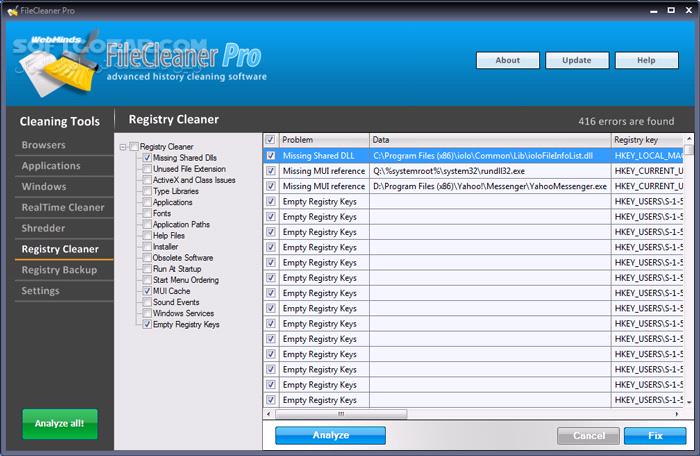Run the blue Analyze button
The height and width of the screenshot is (456, 700).
[330, 435]
